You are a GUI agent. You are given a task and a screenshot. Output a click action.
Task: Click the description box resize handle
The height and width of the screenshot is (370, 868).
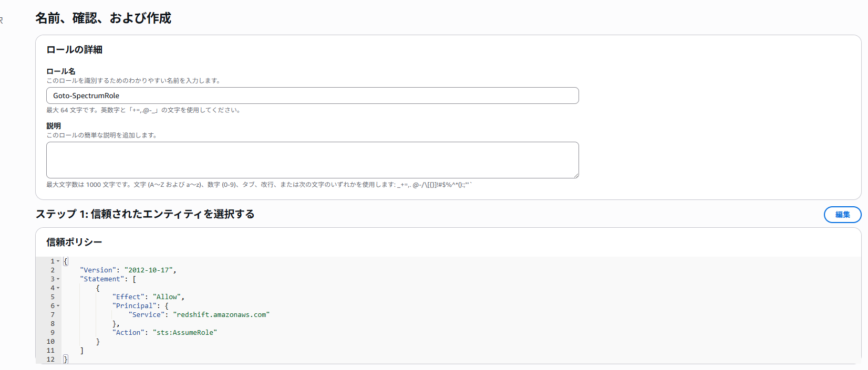[x=576, y=175]
